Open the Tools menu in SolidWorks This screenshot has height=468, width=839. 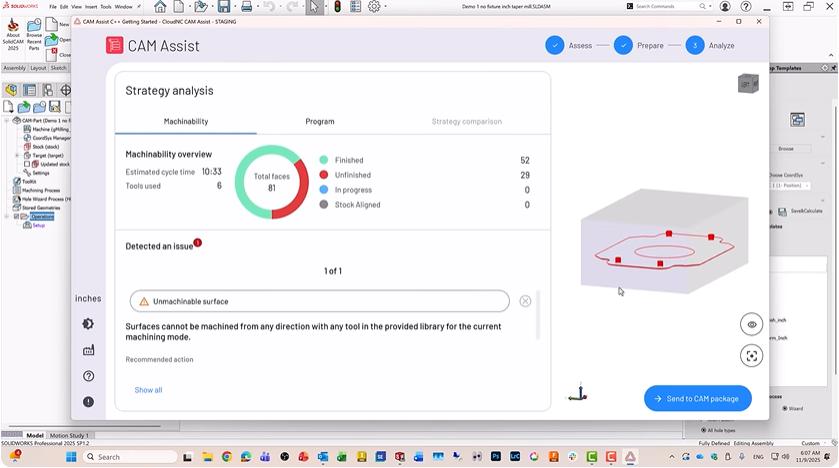(106, 7)
